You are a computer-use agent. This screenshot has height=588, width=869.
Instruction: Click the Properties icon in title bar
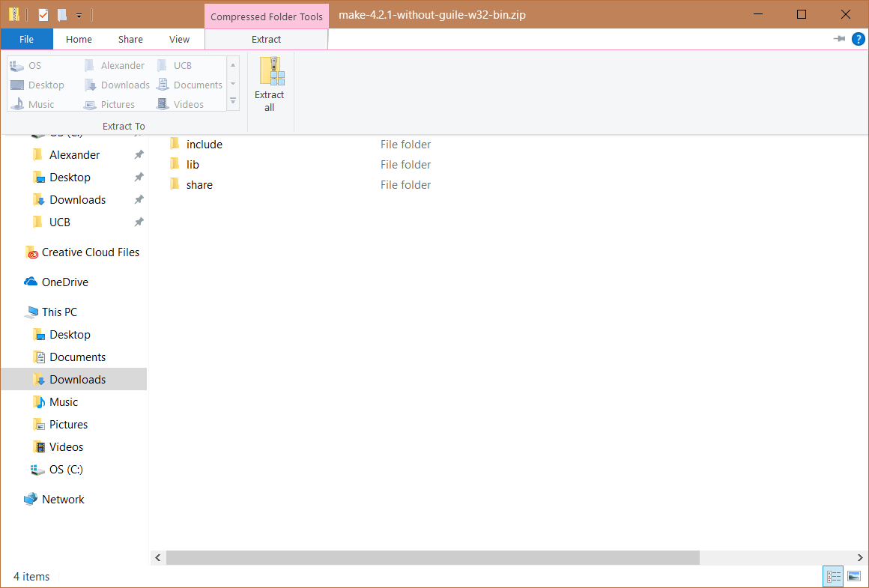click(43, 14)
